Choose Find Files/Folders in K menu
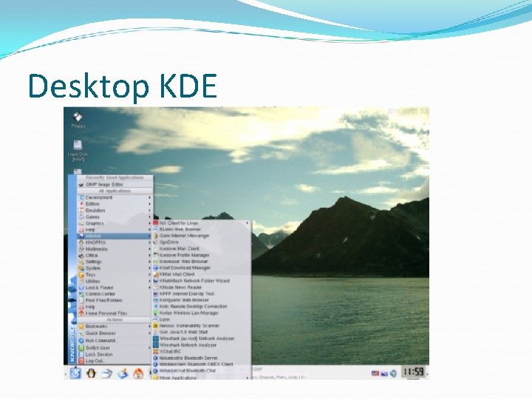 115,300
